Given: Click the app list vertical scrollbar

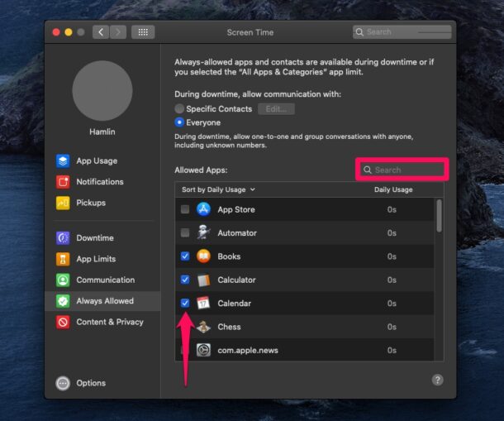Looking at the screenshot, I should coord(439,216).
